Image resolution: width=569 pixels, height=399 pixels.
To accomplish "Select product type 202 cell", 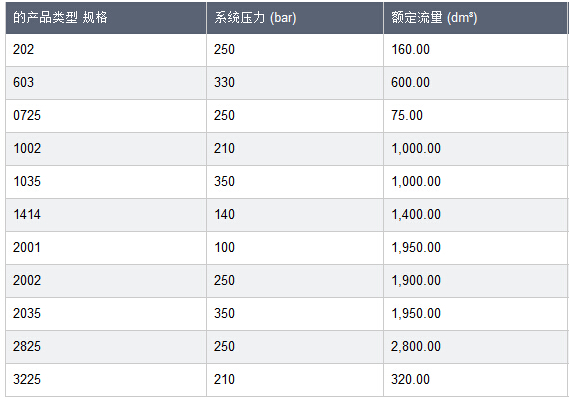I will tap(106, 50).
